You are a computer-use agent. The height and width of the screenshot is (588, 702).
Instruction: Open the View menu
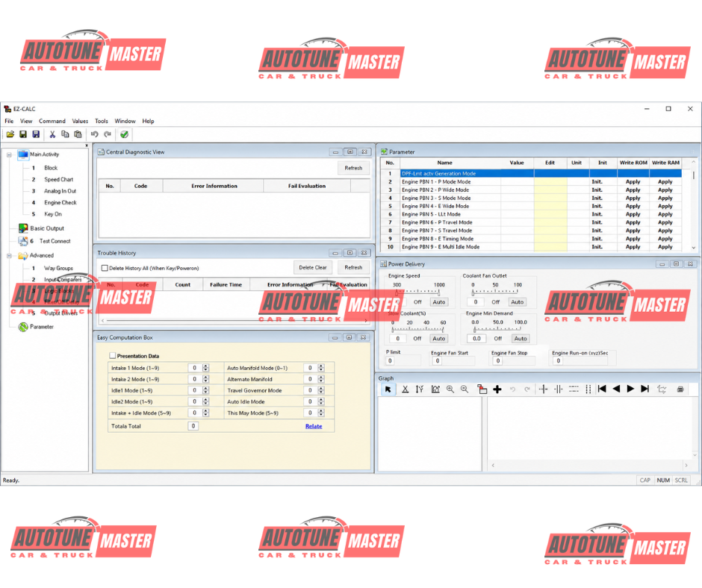pyautogui.click(x=26, y=121)
